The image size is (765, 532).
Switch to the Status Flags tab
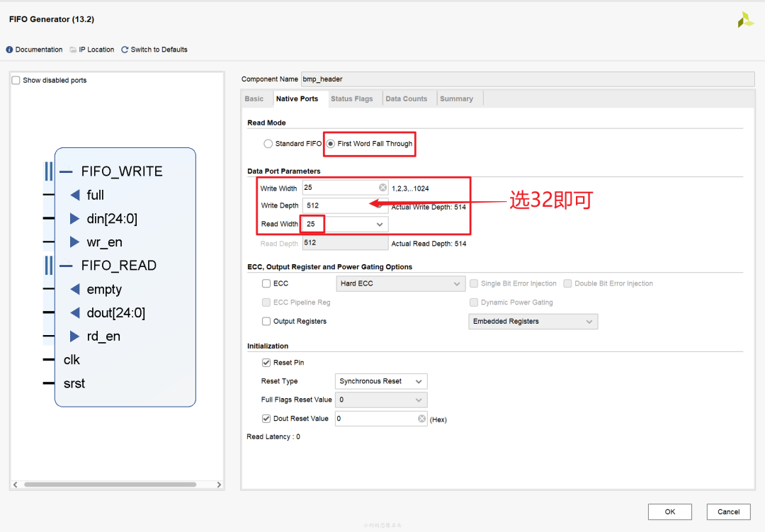(352, 99)
